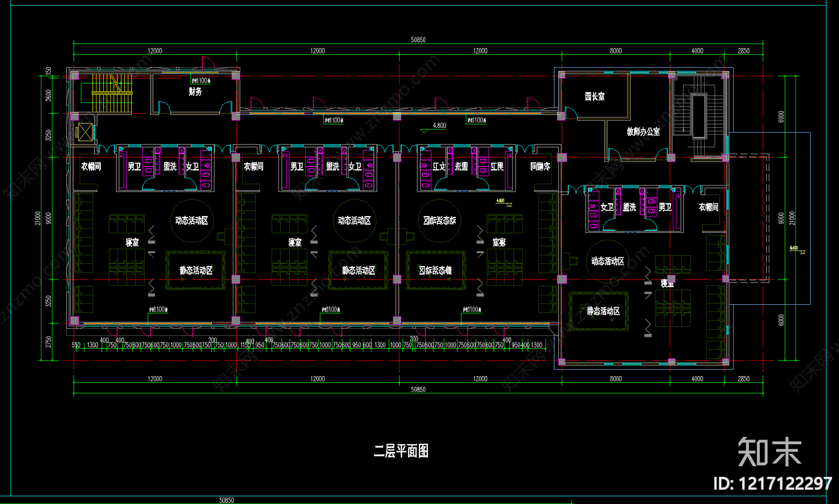Screen dimensions: 839x504
Task: Select the 园长室 room label
Action: pos(595,96)
